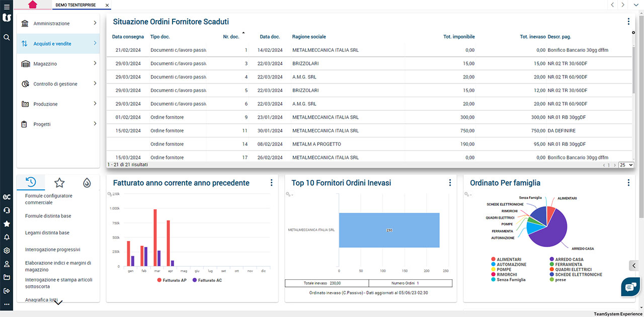Open the hamburger menu icon

click(6, 6)
